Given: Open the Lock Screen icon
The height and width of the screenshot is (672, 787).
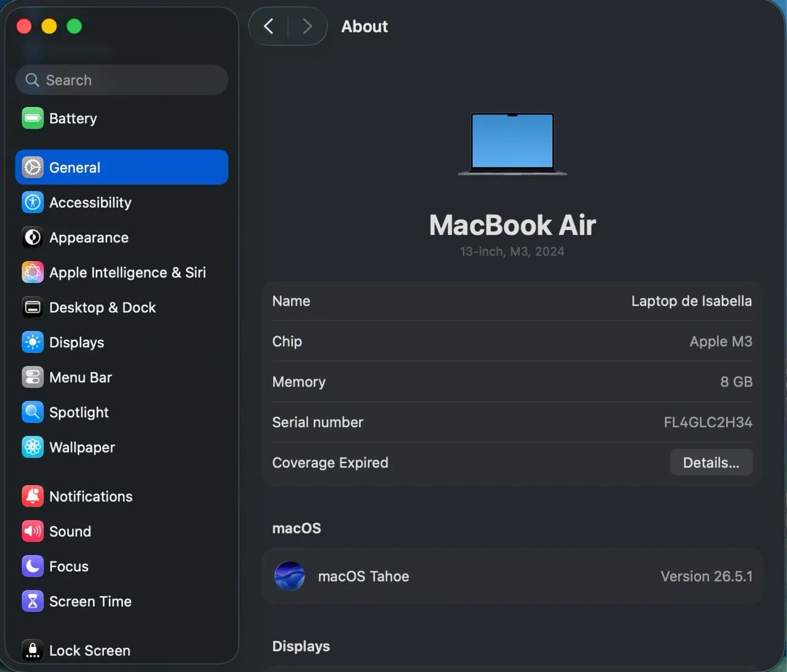Looking at the screenshot, I should pos(33,650).
